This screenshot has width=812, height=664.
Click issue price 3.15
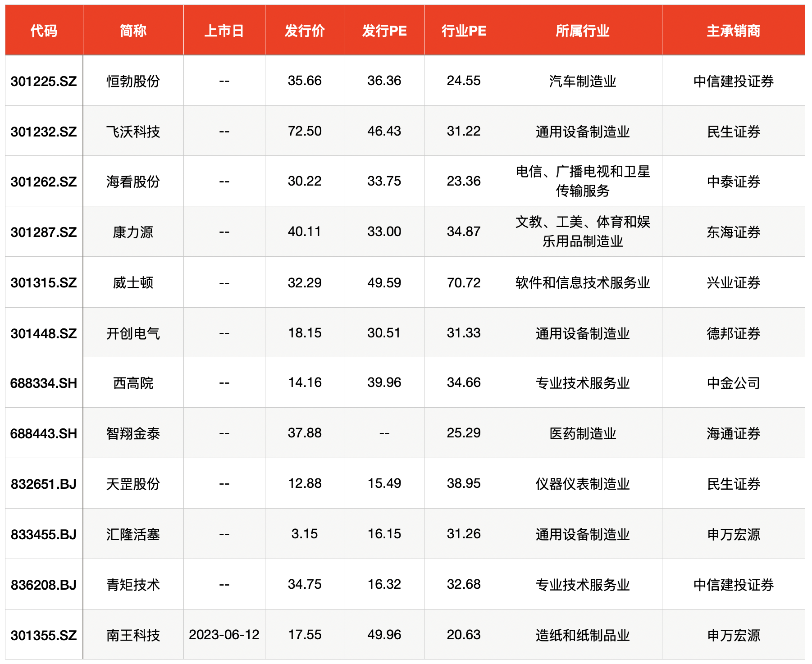point(305,534)
